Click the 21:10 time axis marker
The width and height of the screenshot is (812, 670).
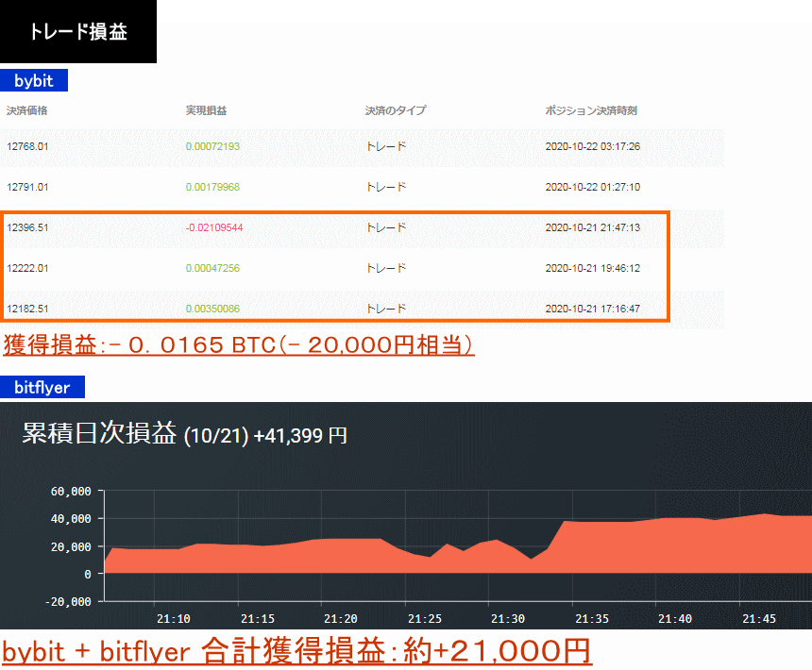coord(175,619)
